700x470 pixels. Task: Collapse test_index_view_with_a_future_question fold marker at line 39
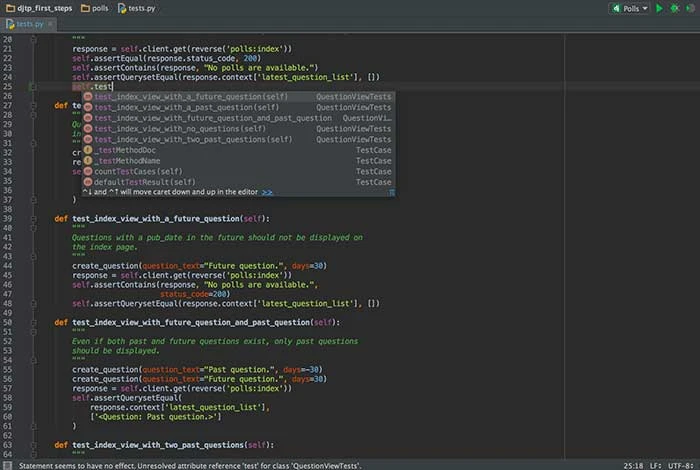pyautogui.click(x=33, y=219)
